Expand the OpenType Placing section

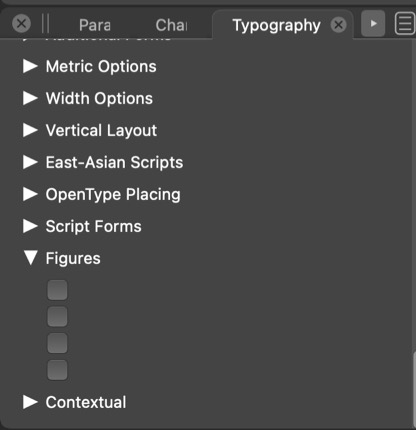click(30, 194)
